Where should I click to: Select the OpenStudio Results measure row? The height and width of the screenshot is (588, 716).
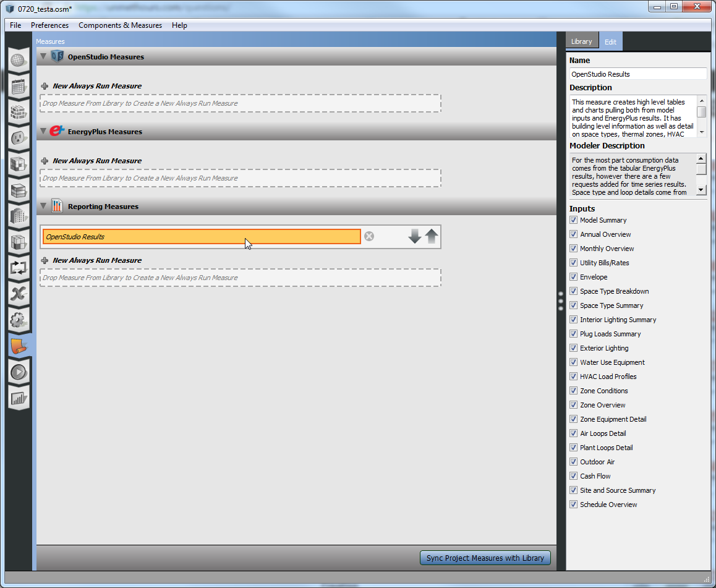pos(202,237)
